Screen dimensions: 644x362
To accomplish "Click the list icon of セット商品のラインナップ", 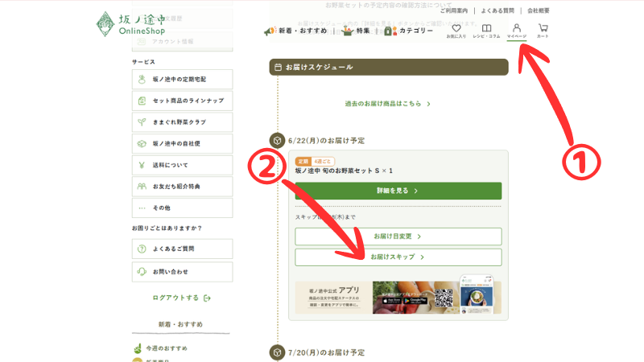I will coord(142,101).
